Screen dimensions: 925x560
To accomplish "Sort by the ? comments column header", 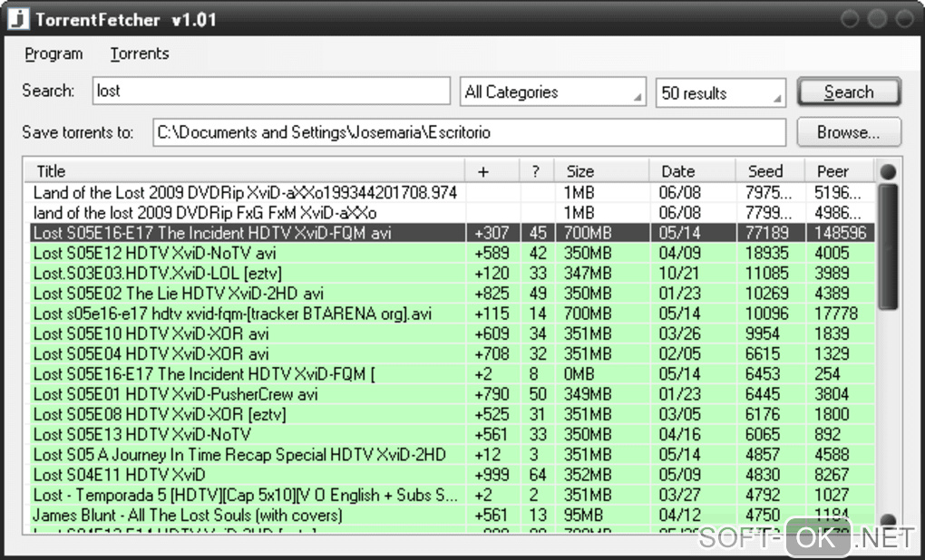I will pos(537,171).
